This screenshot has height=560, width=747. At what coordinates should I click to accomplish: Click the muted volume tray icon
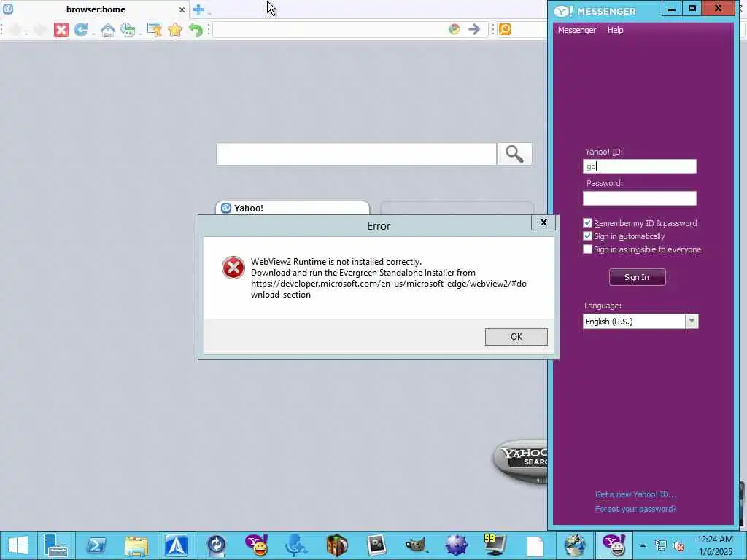pyautogui.click(x=678, y=545)
